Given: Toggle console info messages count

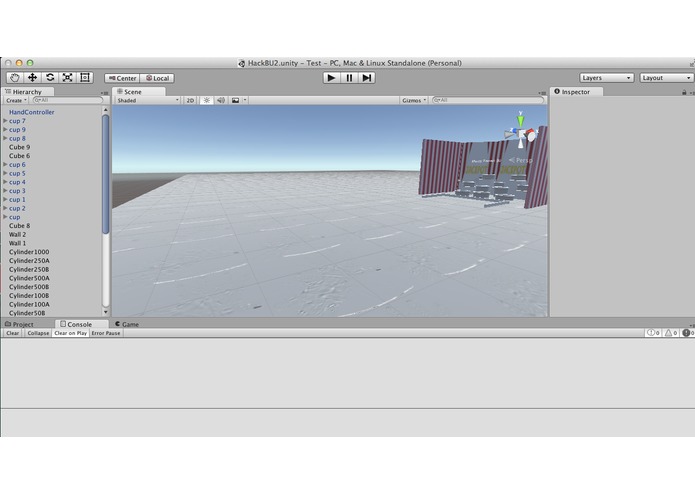Looking at the screenshot, I should pyautogui.click(x=653, y=333).
